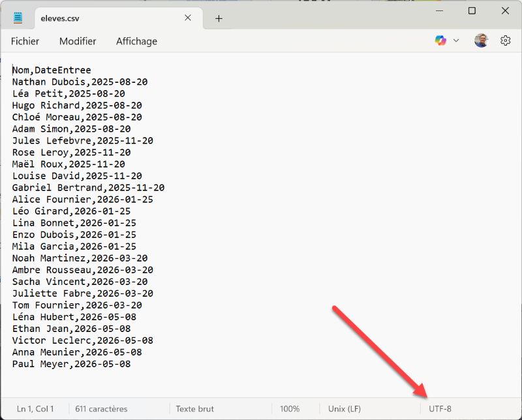Click the 100% zoom level indicator
The image size is (522, 420).
[x=290, y=409]
